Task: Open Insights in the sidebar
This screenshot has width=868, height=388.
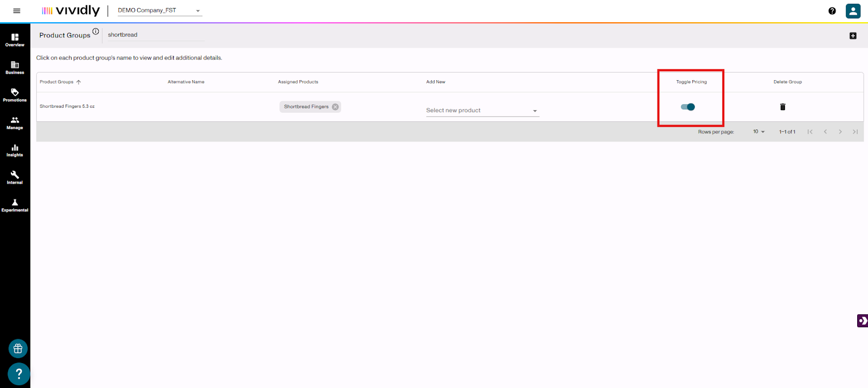Action: pyautogui.click(x=15, y=150)
